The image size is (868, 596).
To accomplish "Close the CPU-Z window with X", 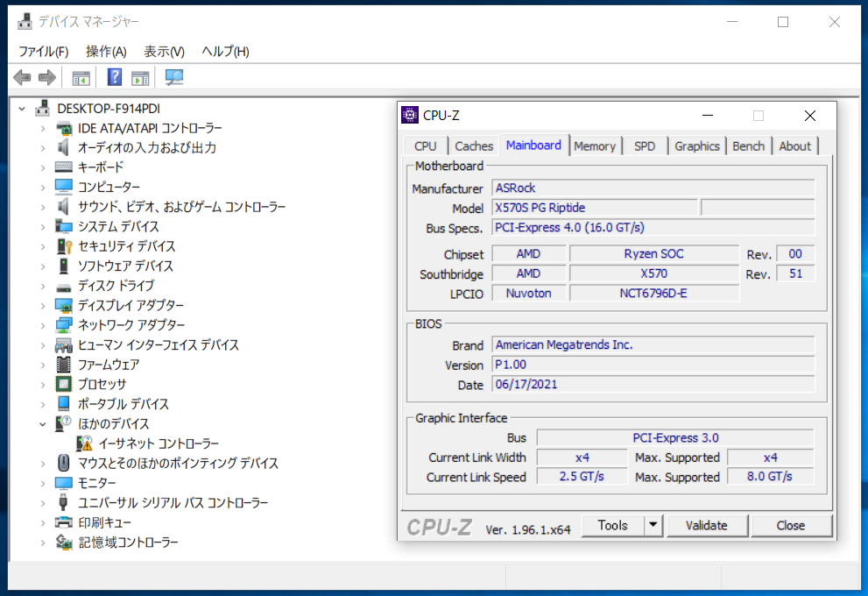I will (x=810, y=115).
